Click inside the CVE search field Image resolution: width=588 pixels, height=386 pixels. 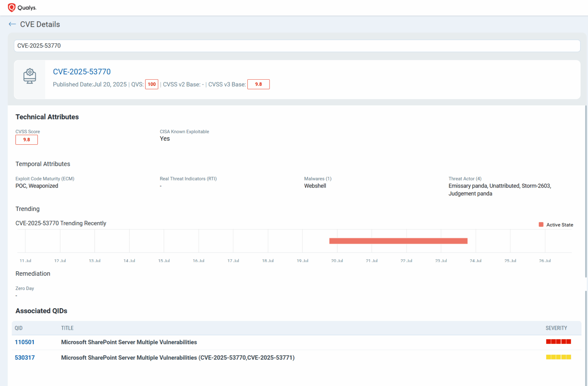tap(153, 46)
